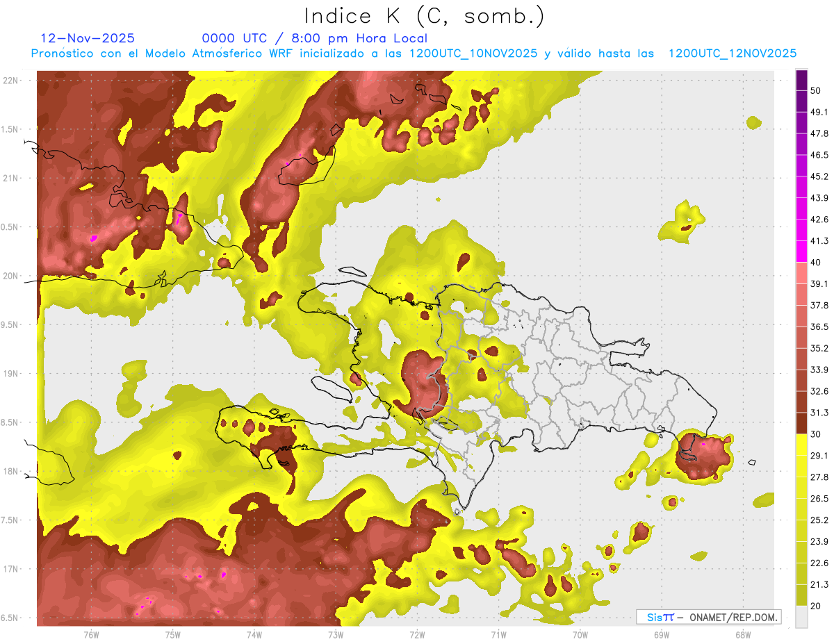This screenshot has width=834, height=644.
Task: Click the "35.2" color bar label
Action: pyautogui.click(x=819, y=349)
